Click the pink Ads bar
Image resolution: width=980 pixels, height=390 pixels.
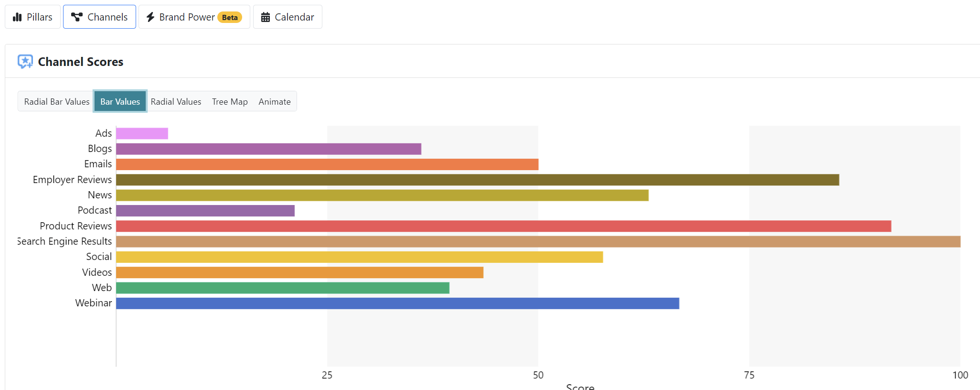point(142,134)
